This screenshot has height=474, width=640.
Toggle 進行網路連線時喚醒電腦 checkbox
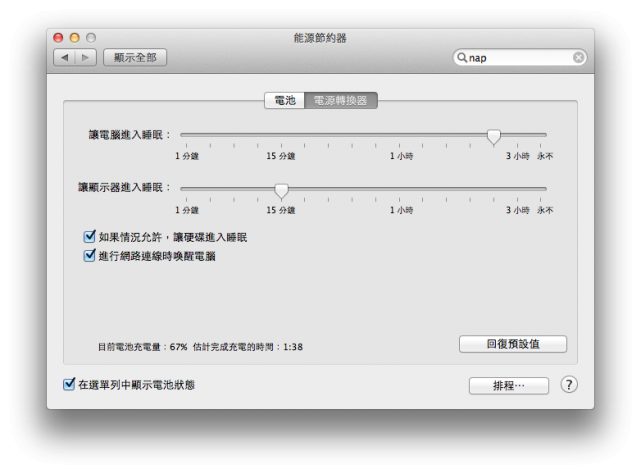coord(89,256)
